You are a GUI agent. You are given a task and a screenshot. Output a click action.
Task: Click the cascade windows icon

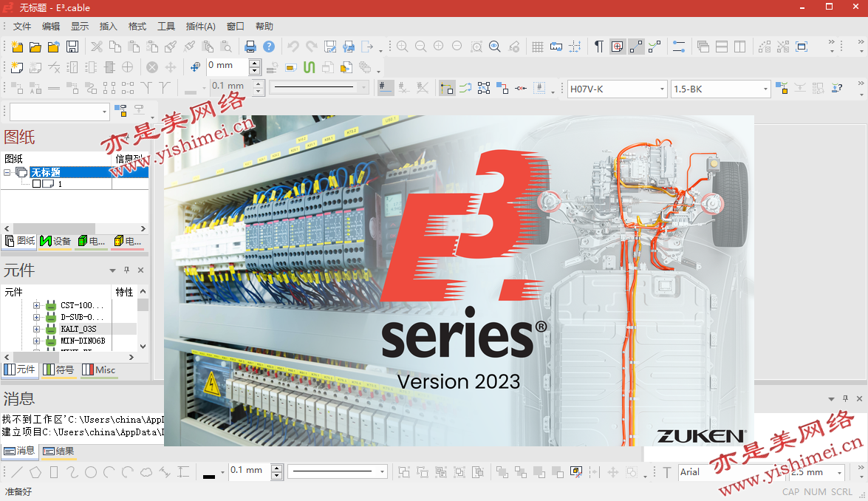703,47
